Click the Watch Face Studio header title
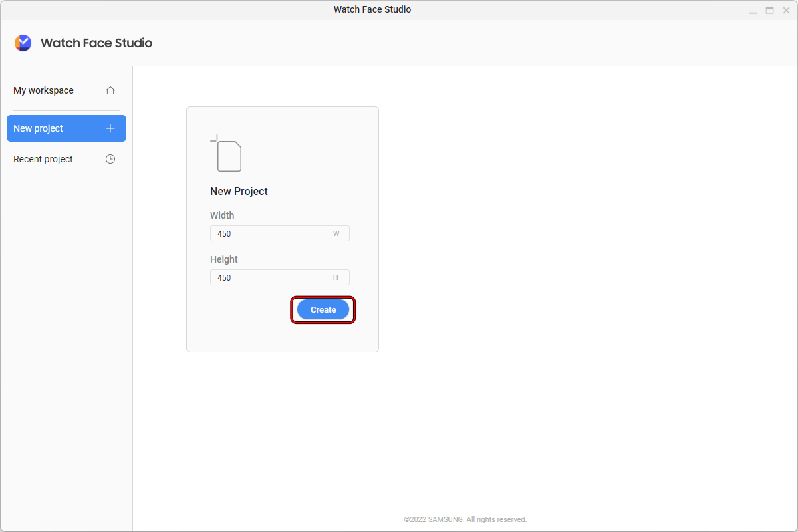This screenshot has height=532, width=798. (x=96, y=43)
